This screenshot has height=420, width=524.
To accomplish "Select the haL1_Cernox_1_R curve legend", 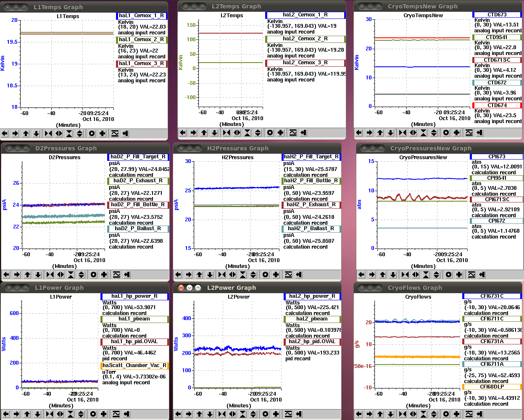I will [x=142, y=16].
